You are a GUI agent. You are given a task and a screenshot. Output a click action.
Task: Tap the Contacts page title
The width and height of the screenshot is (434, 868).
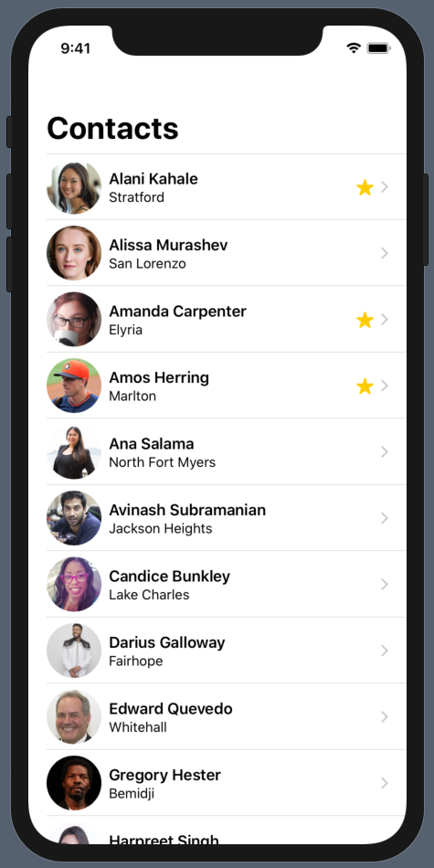click(113, 129)
